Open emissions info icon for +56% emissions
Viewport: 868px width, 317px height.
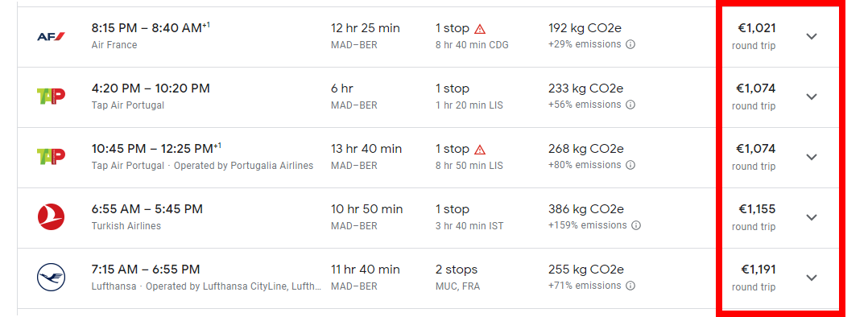(630, 105)
